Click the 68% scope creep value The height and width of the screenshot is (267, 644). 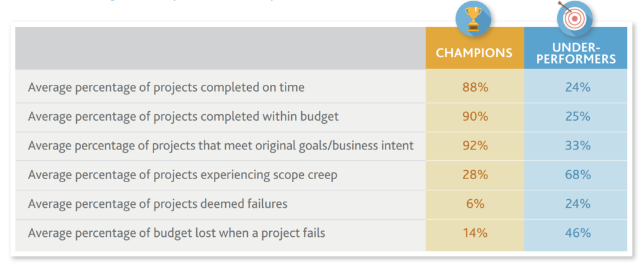(577, 175)
